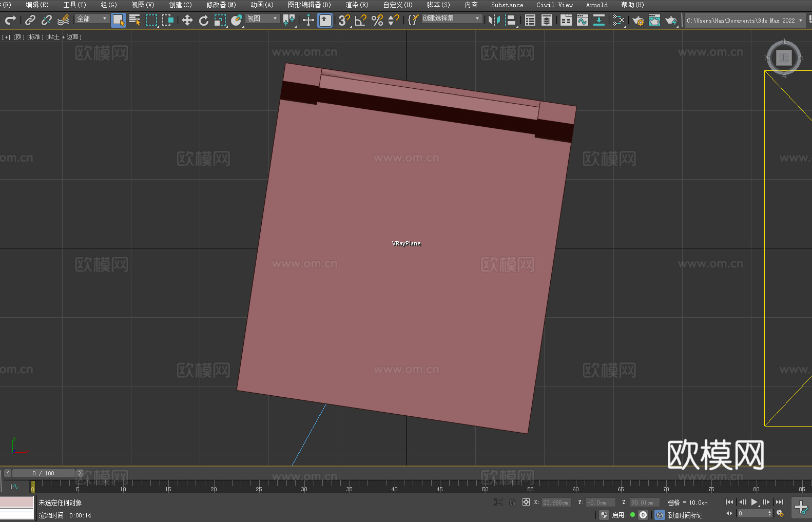Open 编辑(E) menu
The width and height of the screenshot is (812, 522).
(37, 5)
